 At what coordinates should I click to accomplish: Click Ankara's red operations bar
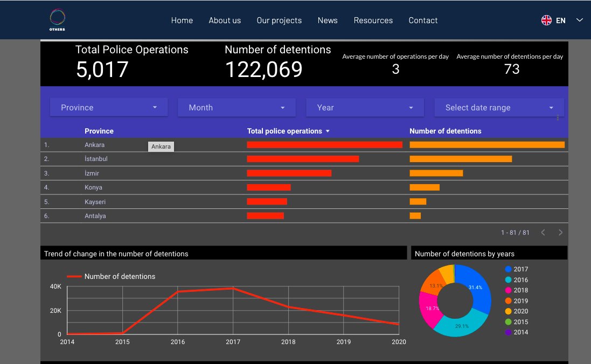324,145
